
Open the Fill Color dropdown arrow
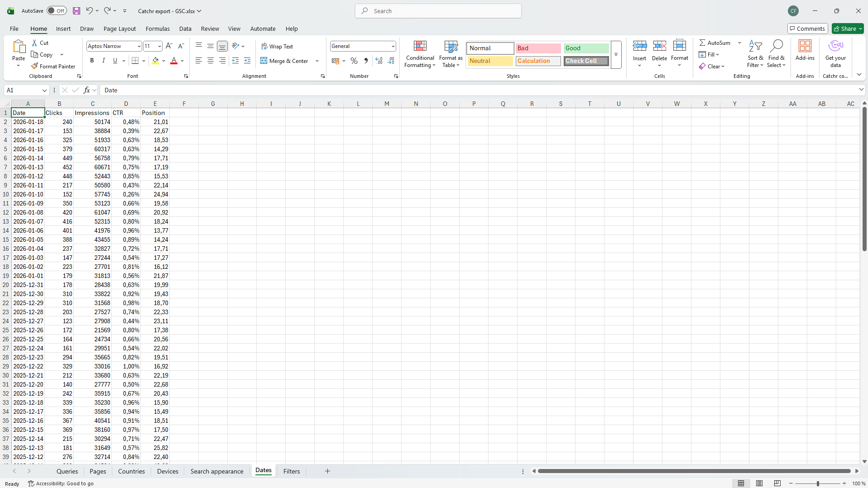point(164,61)
